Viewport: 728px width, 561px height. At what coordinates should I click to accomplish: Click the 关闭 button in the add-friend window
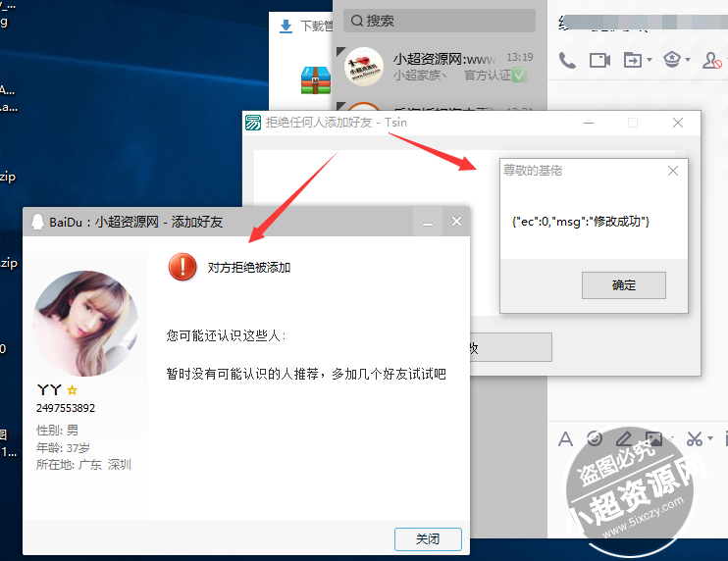(x=428, y=539)
